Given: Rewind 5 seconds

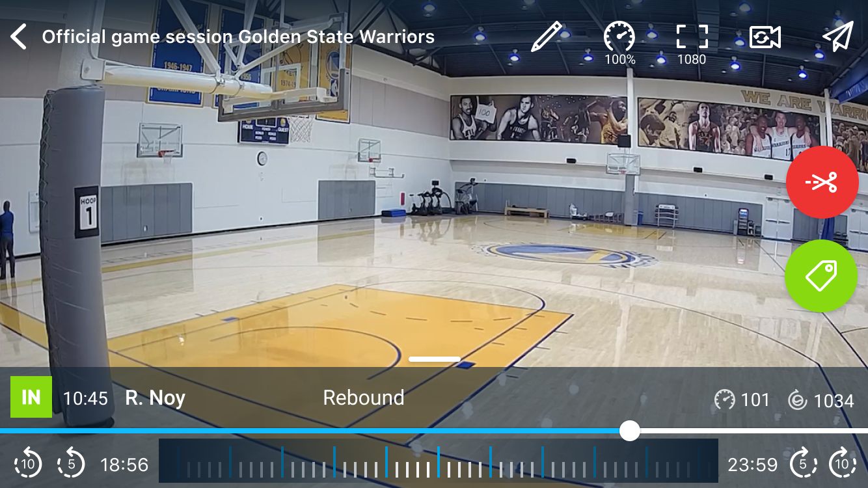Looking at the screenshot, I should (72, 464).
